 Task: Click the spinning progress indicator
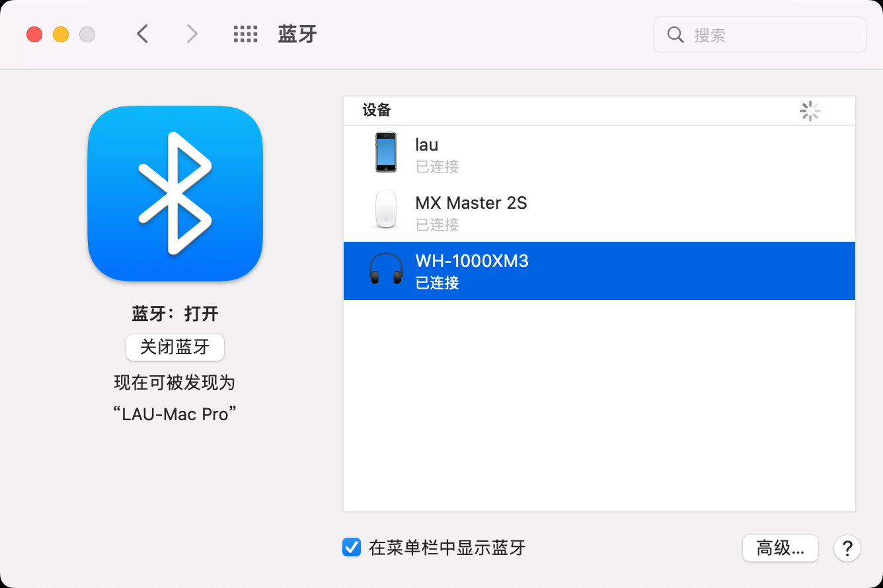(810, 111)
